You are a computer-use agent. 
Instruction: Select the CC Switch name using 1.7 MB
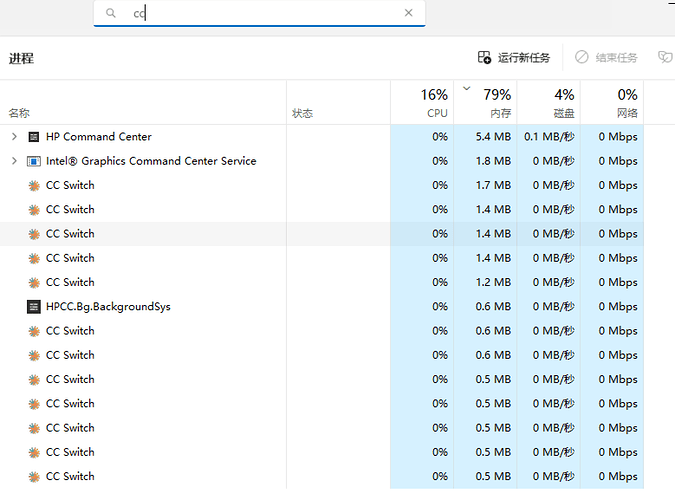tap(70, 185)
